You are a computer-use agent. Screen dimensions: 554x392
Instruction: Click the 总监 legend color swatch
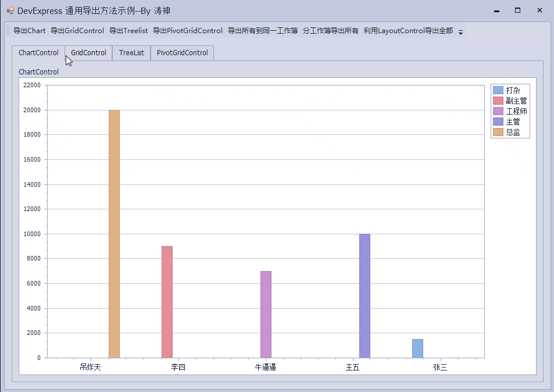point(498,133)
